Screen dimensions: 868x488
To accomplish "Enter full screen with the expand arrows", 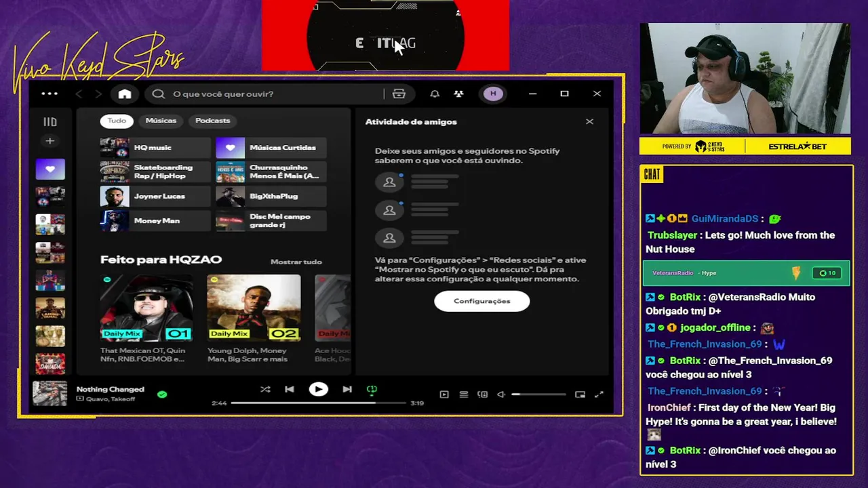I will click(599, 394).
